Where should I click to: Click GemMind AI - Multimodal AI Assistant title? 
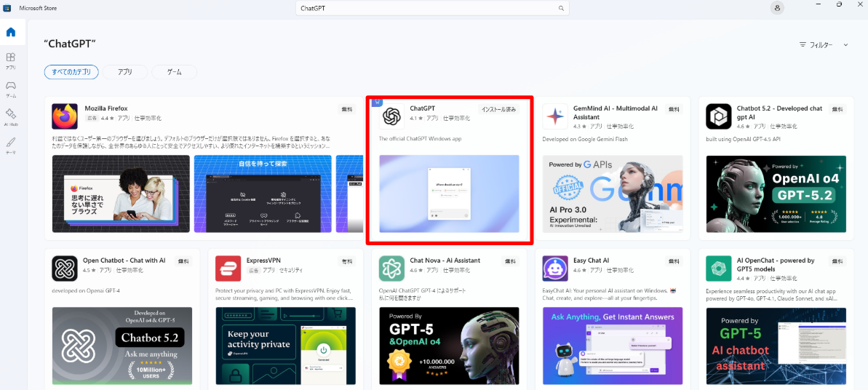[x=616, y=113]
